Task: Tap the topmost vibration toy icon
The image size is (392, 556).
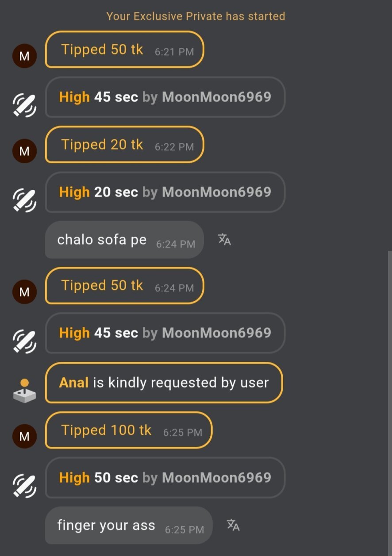Action: pos(24,104)
